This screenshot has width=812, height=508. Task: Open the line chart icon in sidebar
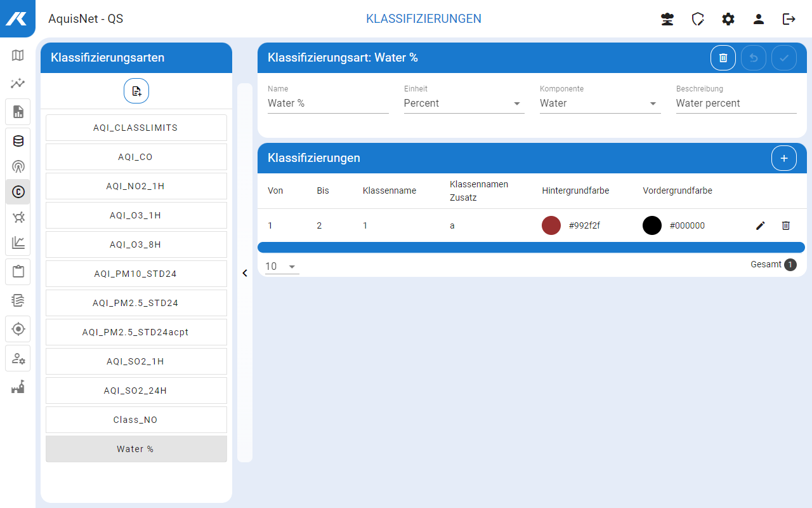point(18,242)
